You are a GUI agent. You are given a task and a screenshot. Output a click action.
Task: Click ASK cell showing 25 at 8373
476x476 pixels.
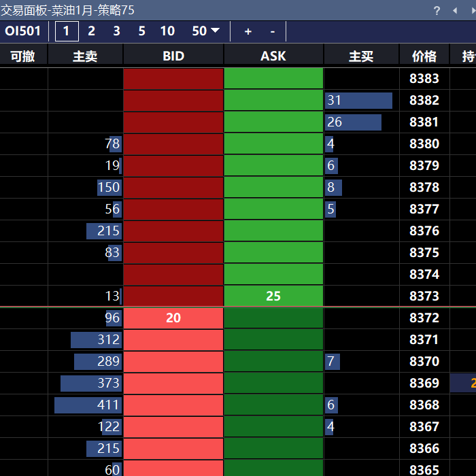273,296
